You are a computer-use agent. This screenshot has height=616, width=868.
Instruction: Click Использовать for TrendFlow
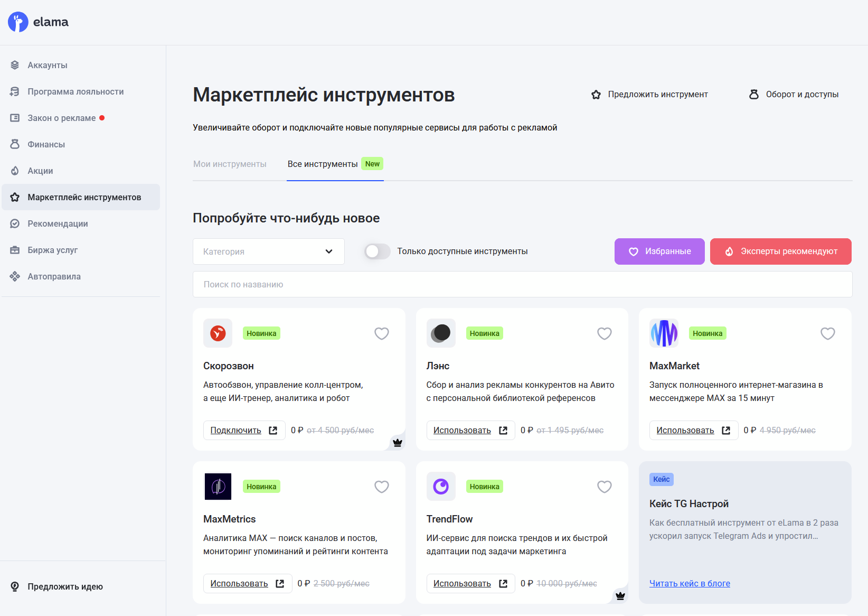[470, 584]
